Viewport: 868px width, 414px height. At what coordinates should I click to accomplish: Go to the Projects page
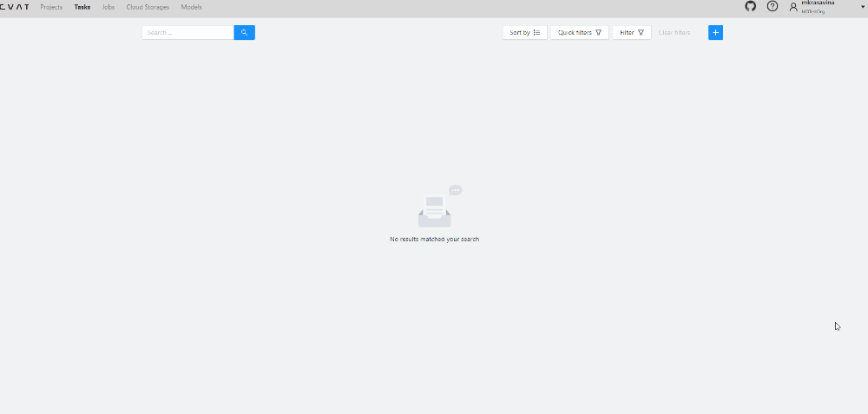click(51, 7)
